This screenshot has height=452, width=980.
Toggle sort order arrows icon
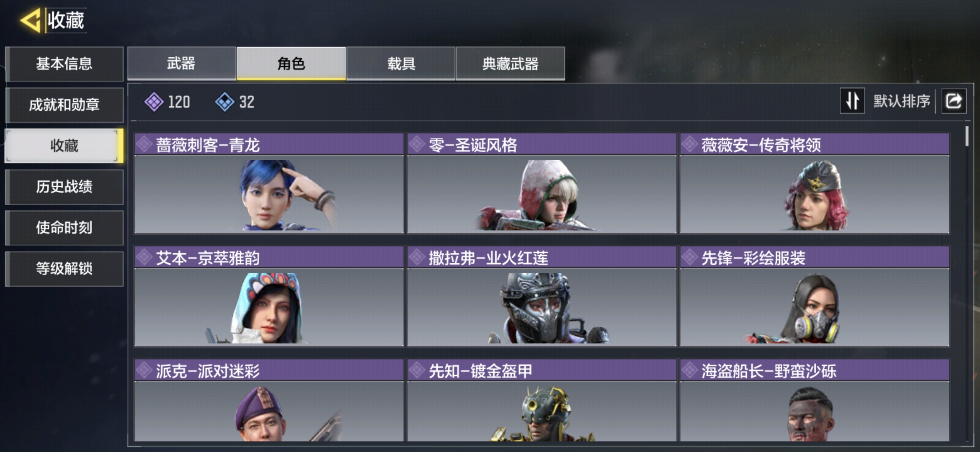point(852,101)
